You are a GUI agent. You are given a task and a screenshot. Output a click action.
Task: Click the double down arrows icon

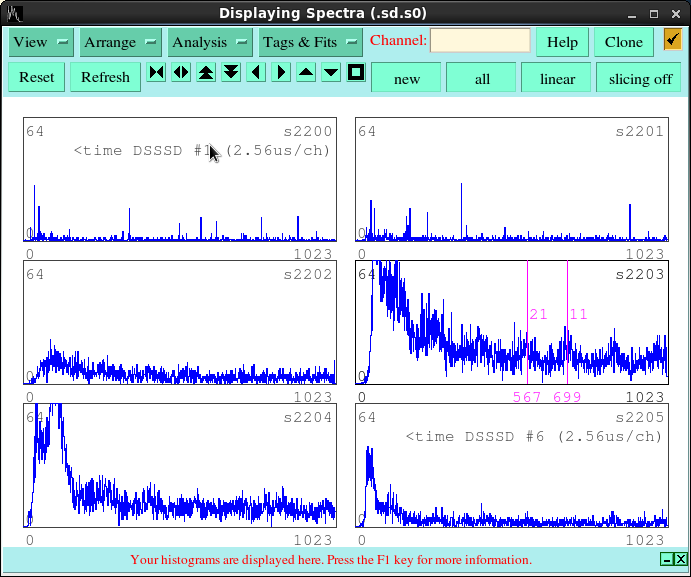(231, 72)
